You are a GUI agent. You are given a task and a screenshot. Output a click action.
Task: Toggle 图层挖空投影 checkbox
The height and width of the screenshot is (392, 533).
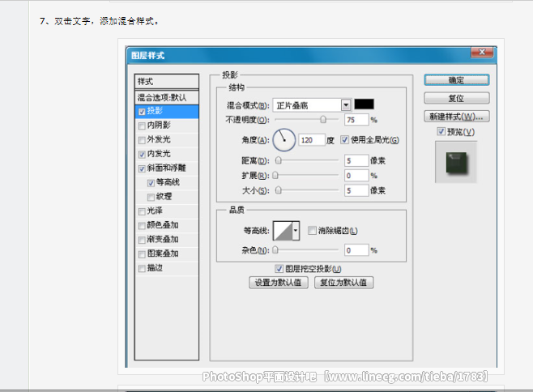[x=279, y=269]
